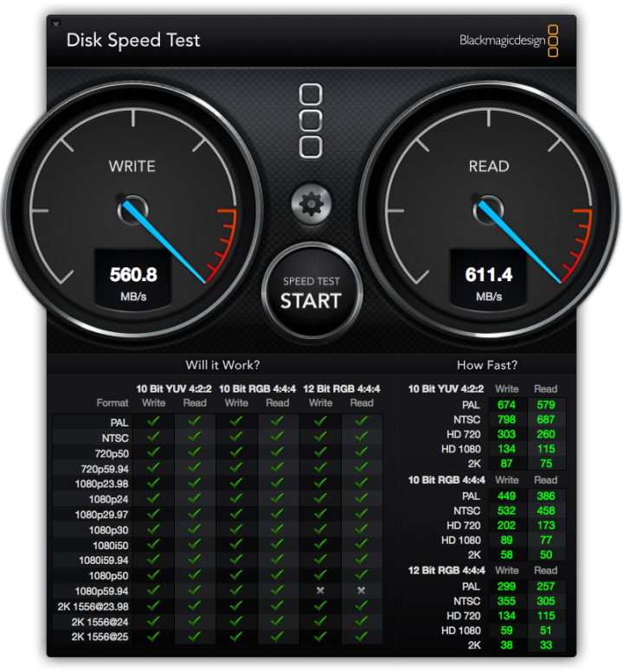Click YUV NTSC read value 687

point(546,419)
